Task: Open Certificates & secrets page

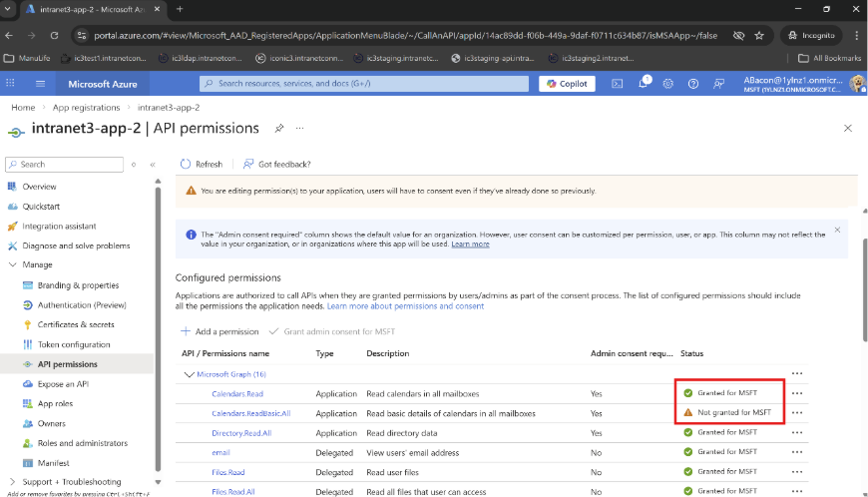Action: point(76,324)
